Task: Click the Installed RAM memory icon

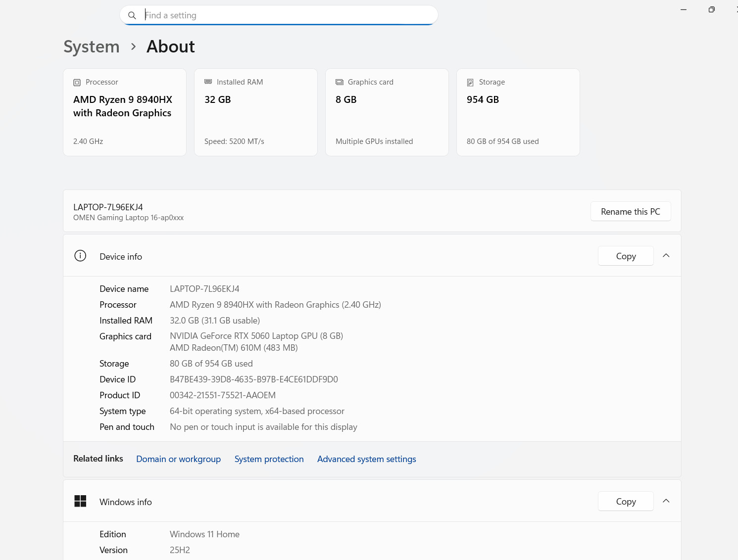Action: [x=208, y=82]
